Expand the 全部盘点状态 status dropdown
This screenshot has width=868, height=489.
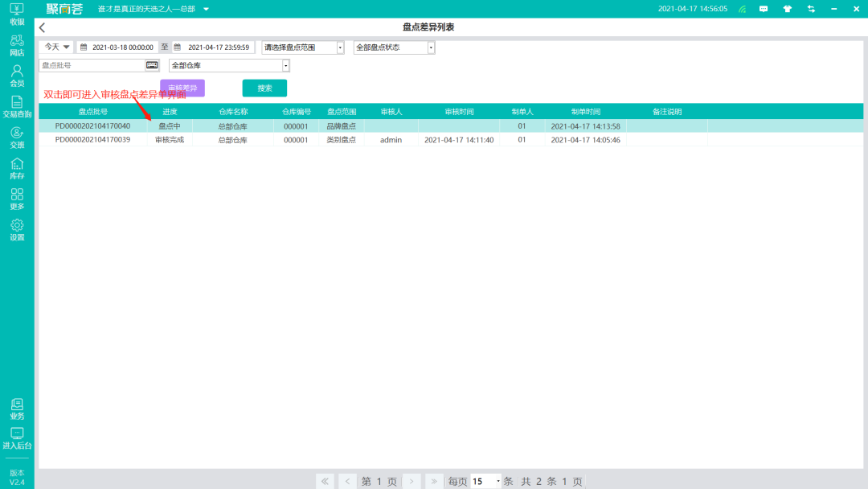point(394,47)
